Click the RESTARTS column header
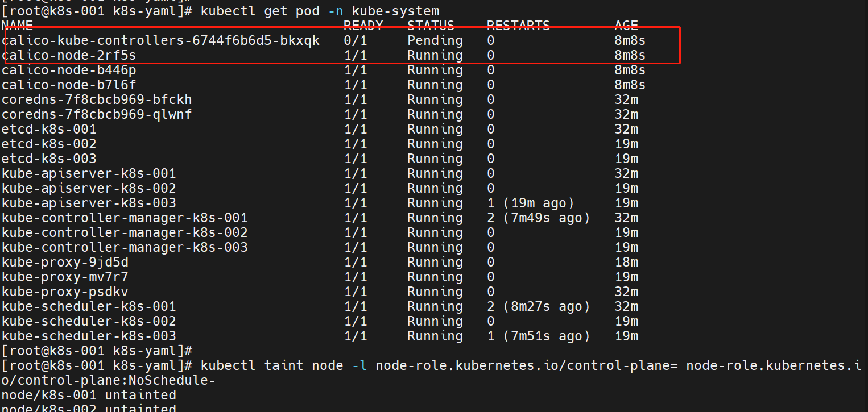868x412 pixels. point(519,26)
